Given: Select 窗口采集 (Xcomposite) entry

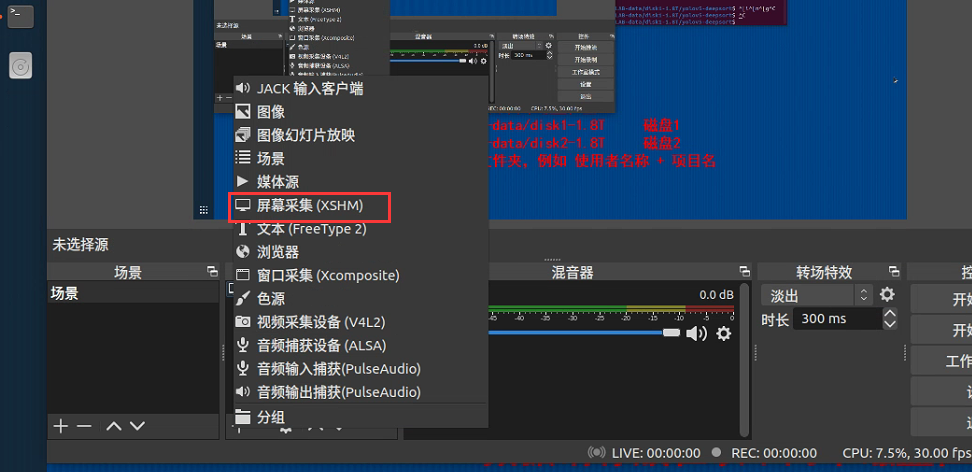Looking at the screenshot, I should pos(361,275).
